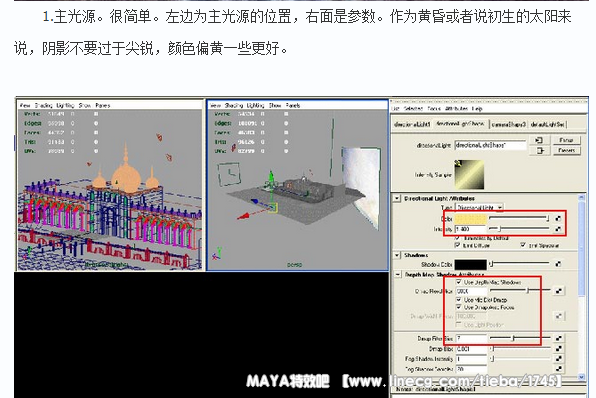Screen dimensions: 596x398
Task: Click the Presets button
Action: point(566,151)
